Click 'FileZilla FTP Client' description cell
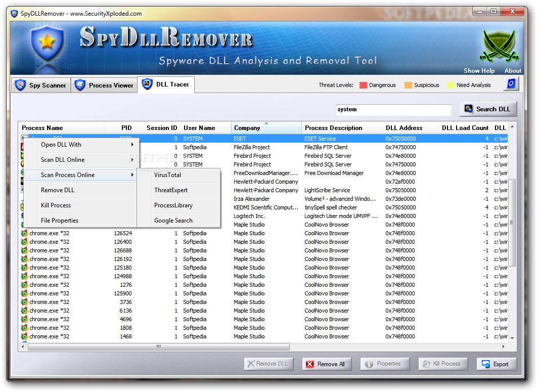The image size is (538, 392). coord(326,147)
